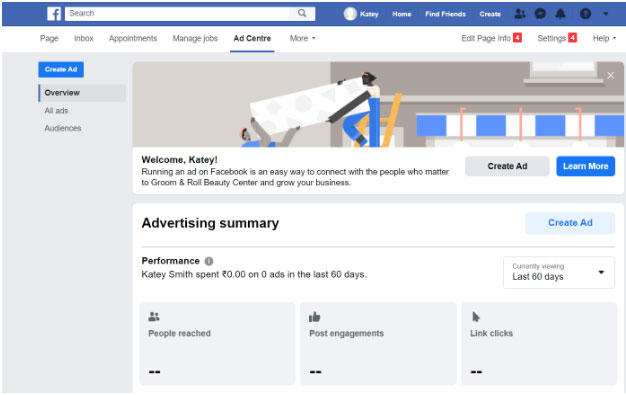This screenshot has height=395, width=626.
Task: Close the welcome banner
Action: [610, 75]
